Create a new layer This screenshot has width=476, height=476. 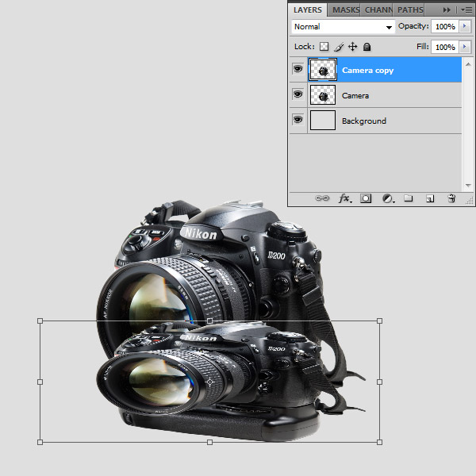tap(430, 198)
